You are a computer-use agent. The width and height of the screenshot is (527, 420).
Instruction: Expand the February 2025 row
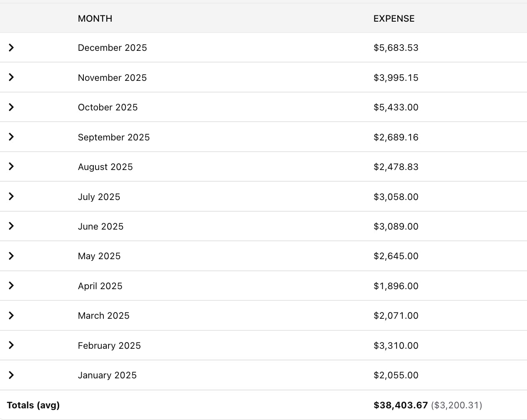click(x=11, y=345)
